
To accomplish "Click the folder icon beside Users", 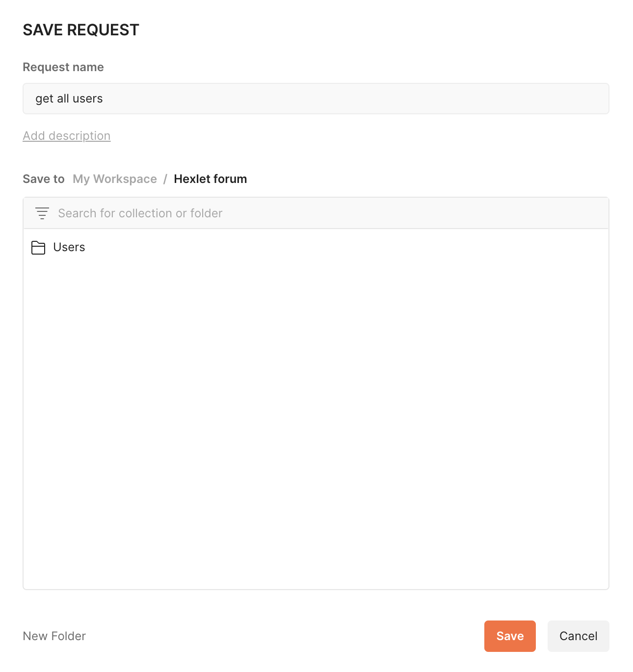I will pos(38,248).
